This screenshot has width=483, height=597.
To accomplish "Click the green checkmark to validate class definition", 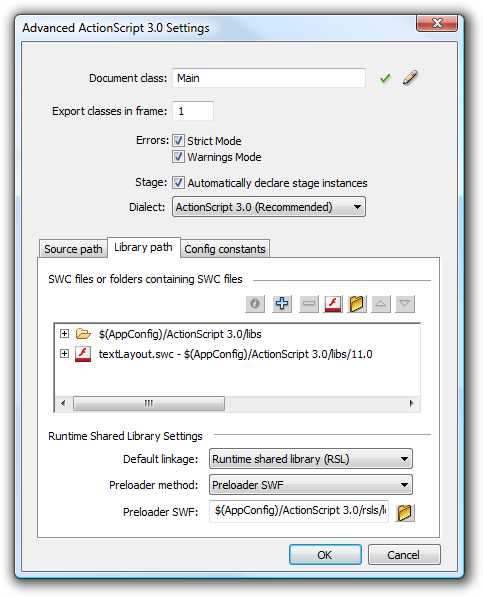I will [x=385, y=78].
